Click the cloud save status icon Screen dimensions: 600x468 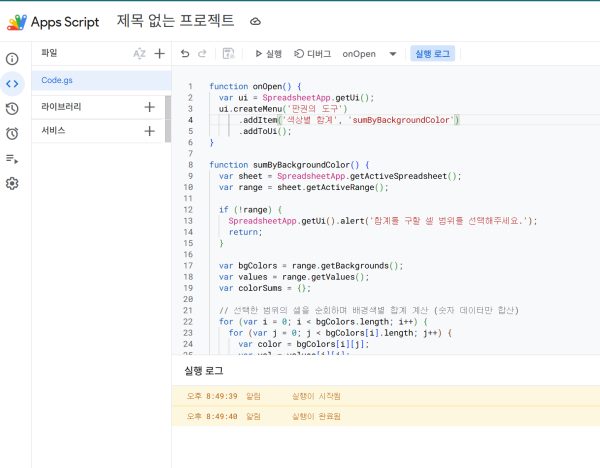pyautogui.click(x=255, y=22)
